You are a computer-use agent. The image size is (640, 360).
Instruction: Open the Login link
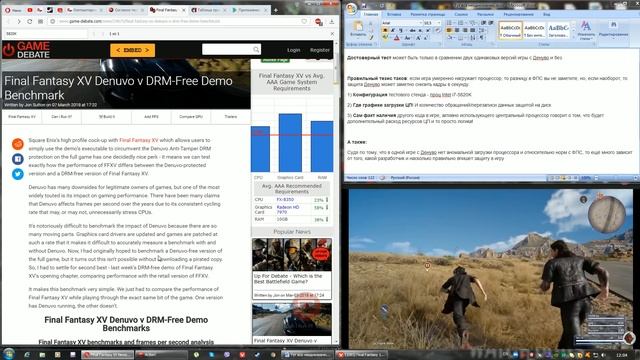[x=293, y=50]
